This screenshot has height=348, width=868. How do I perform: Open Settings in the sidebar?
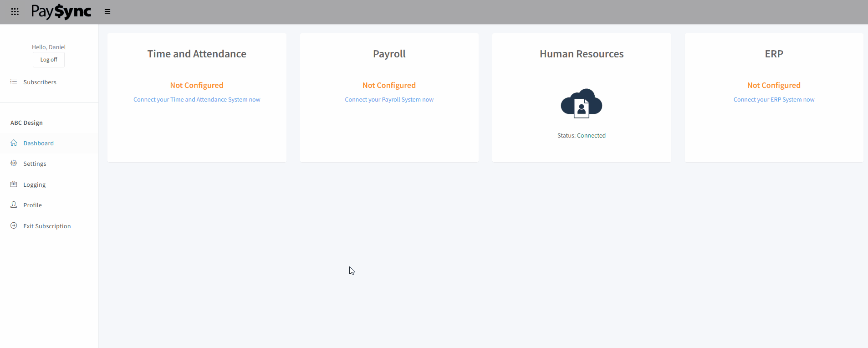[35, 164]
